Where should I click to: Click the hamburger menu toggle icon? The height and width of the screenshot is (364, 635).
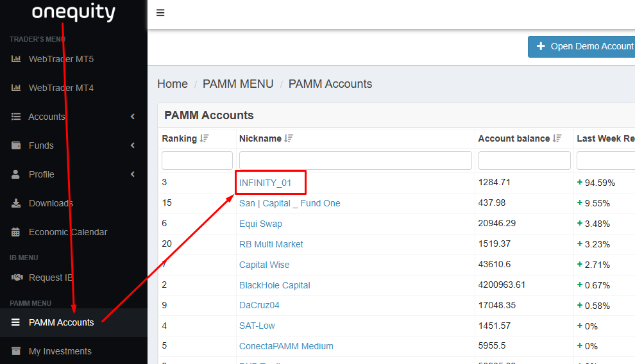[x=160, y=13]
